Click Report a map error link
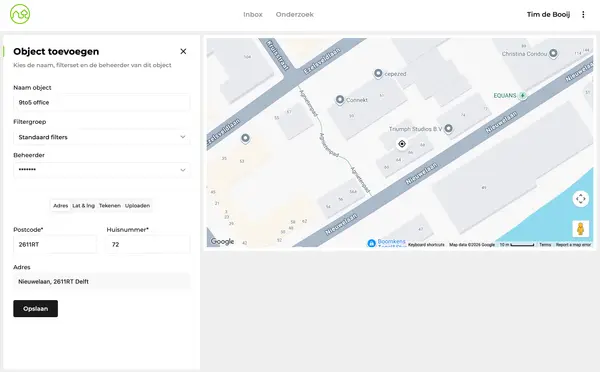Viewport: 600px width, 372px height. pos(573,245)
